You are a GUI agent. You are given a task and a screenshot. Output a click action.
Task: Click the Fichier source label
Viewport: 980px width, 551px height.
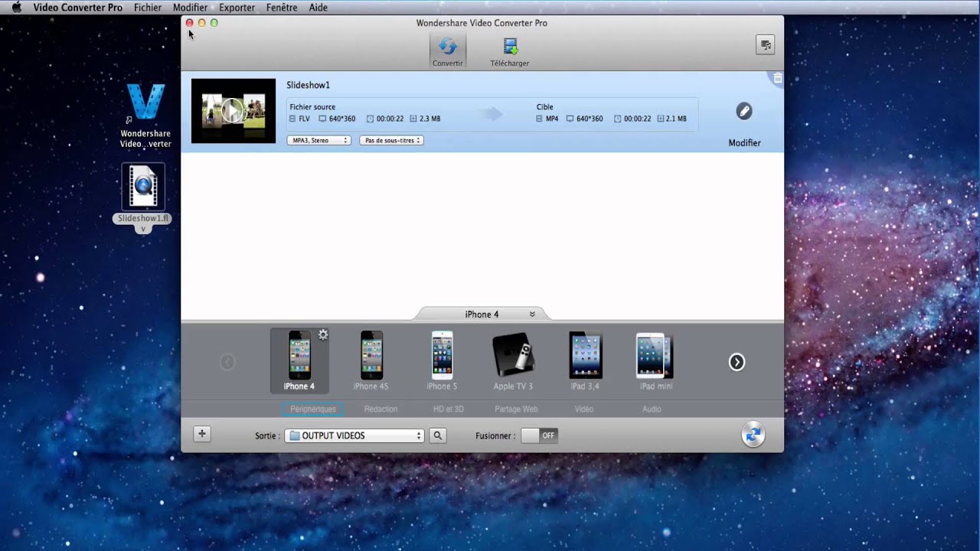(312, 107)
